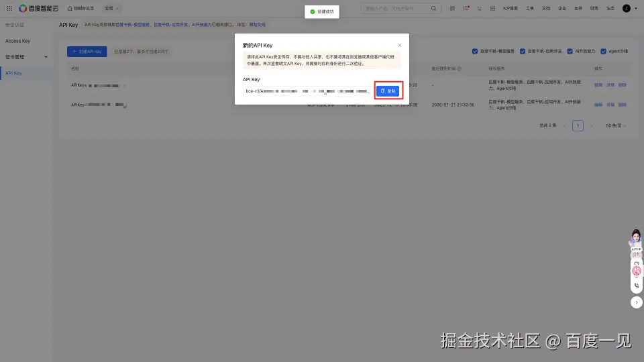Click the info icon next to 最后使用时间
The width and height of the screenshot is (644, 362).
[459, 68]
